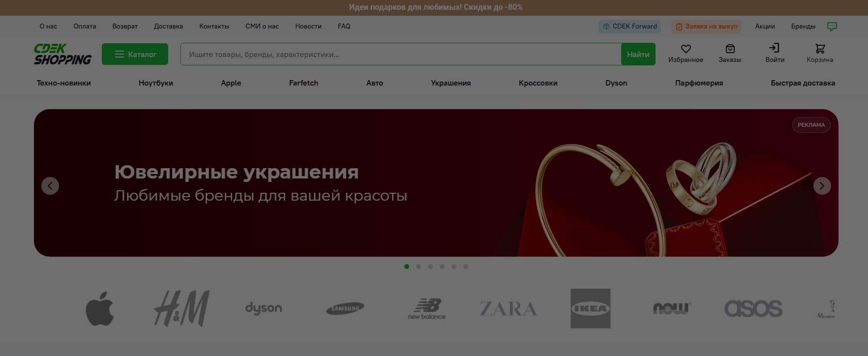Go to the CDEK Shopping logo home

[x=62, y=54]
